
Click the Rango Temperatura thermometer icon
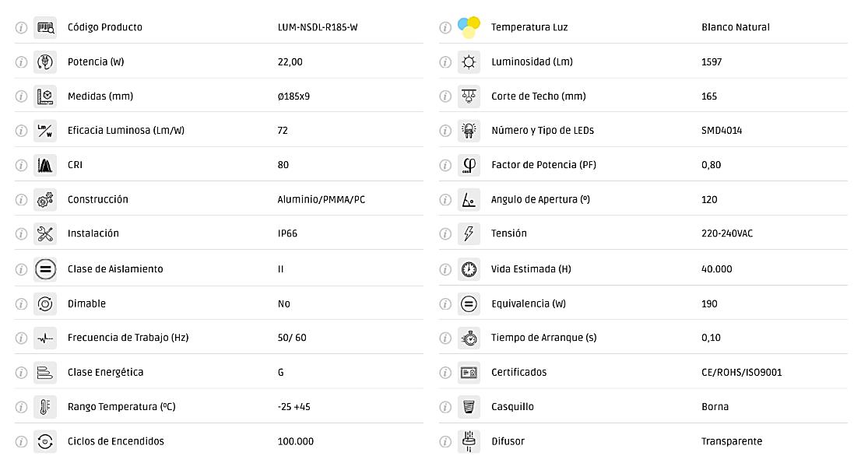45,407
